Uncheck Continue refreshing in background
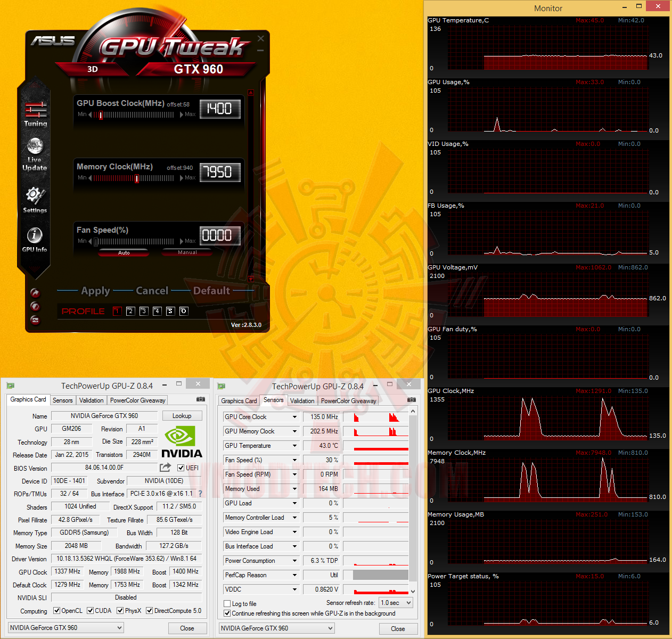The image size is (672, 639). coord(227,613)
